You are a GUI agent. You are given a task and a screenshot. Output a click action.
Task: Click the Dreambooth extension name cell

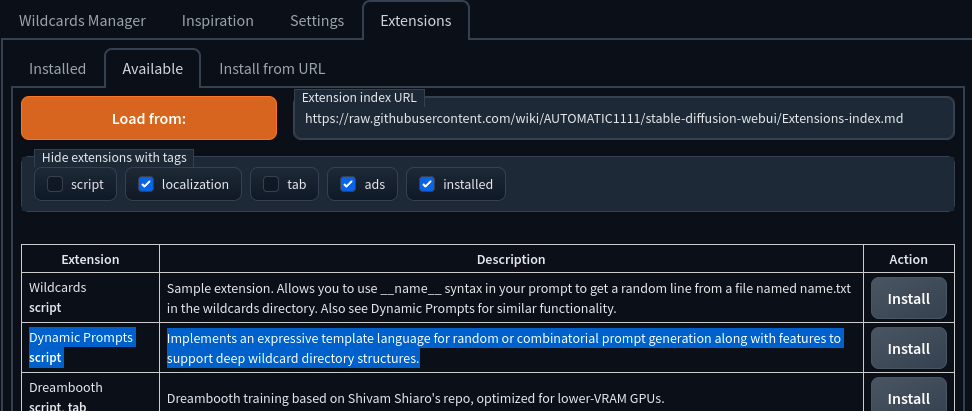point(66,388)
